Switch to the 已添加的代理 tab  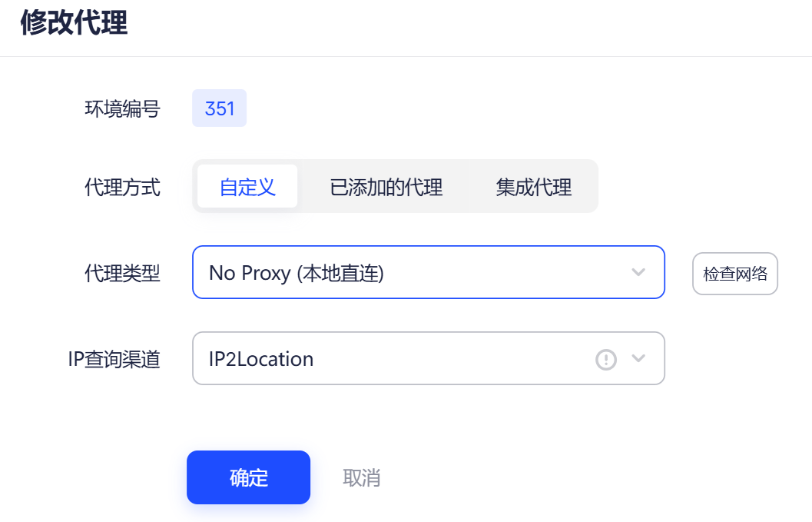coord(386,186)
